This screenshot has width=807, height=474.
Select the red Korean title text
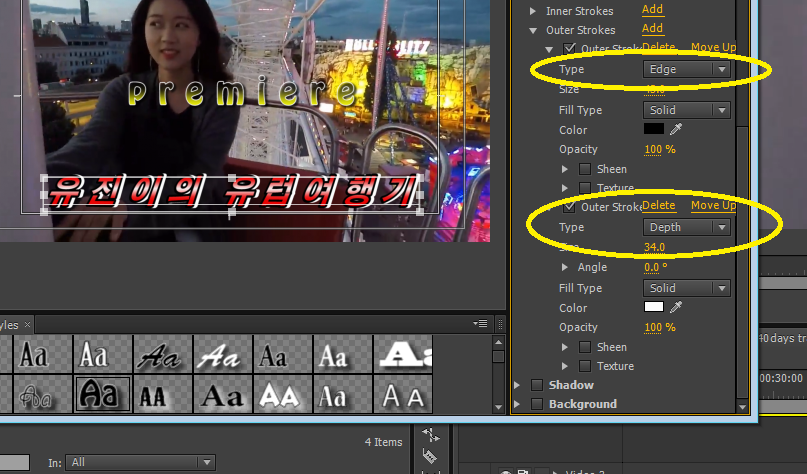pos(232,192)
